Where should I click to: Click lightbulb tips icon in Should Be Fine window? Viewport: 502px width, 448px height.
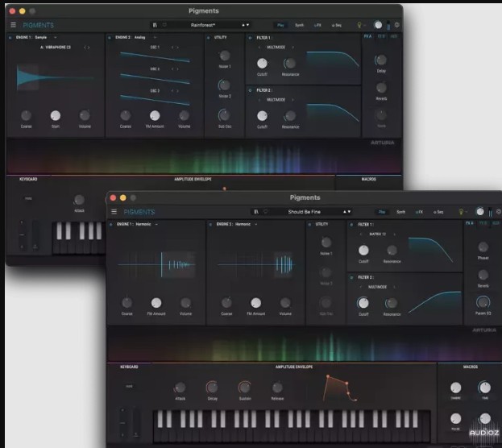tap(461, 212)
